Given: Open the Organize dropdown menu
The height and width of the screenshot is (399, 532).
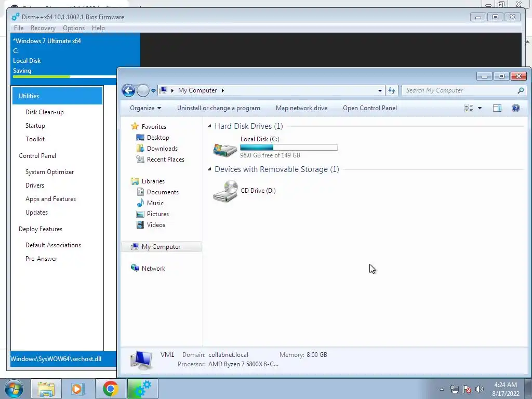Looking at the screenshot, I should pyautogui.click(x=145, y=108).
